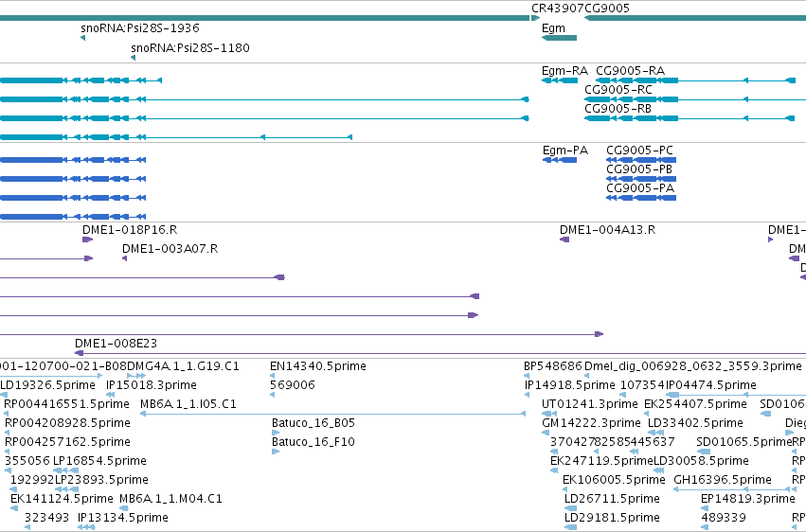Open the IP13134.5prime EST label
The width and height of the screenshot is (806, 532).
123,519
